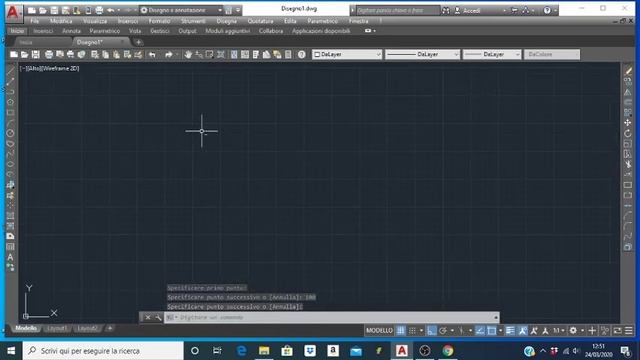This screenshot has width=640, height=360.
Task: Toggle ortho mode in status bar
Action: click(x=431, y=331)
